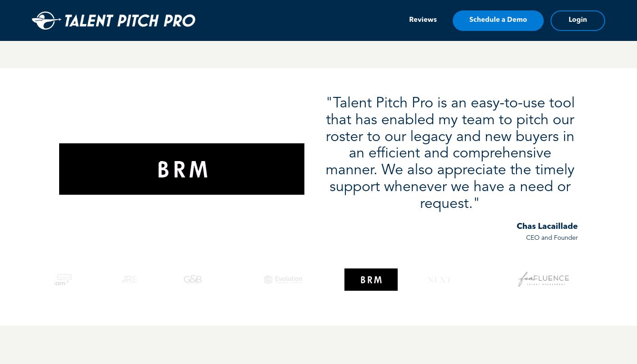This screenshot has height=364, width=637.
Task: Click 'Talent Management' tagline under fanFLUENCE
Action: click(546, 284)
